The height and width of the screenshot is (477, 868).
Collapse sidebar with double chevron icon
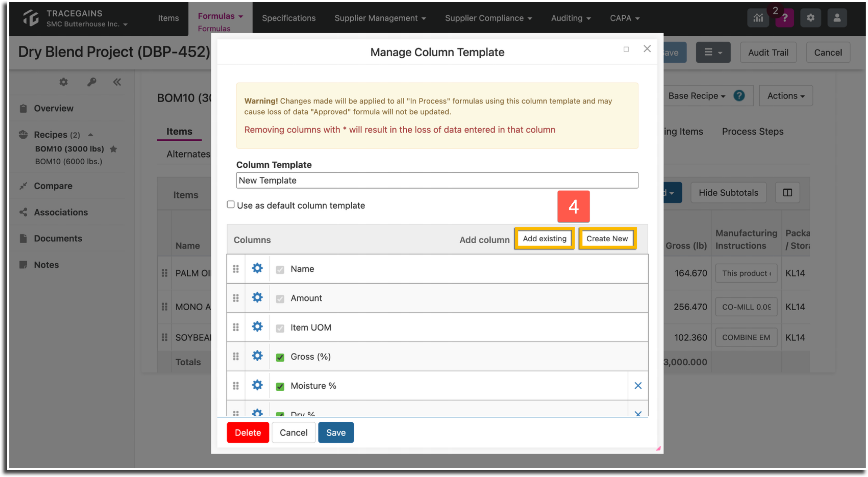tap(117, 82)
